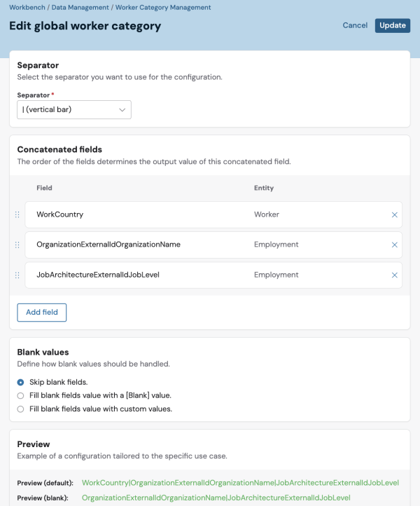The height and width of the screenshot is (506, 420).
Task: Select the Employment entity of JobLevel row
Action: coord(276,275)
